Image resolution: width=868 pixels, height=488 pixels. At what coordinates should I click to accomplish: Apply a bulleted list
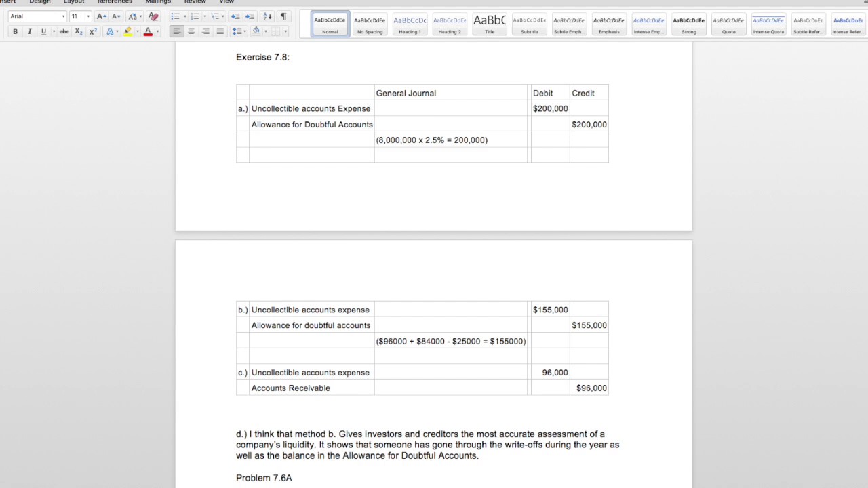click(x=175, y=16)
